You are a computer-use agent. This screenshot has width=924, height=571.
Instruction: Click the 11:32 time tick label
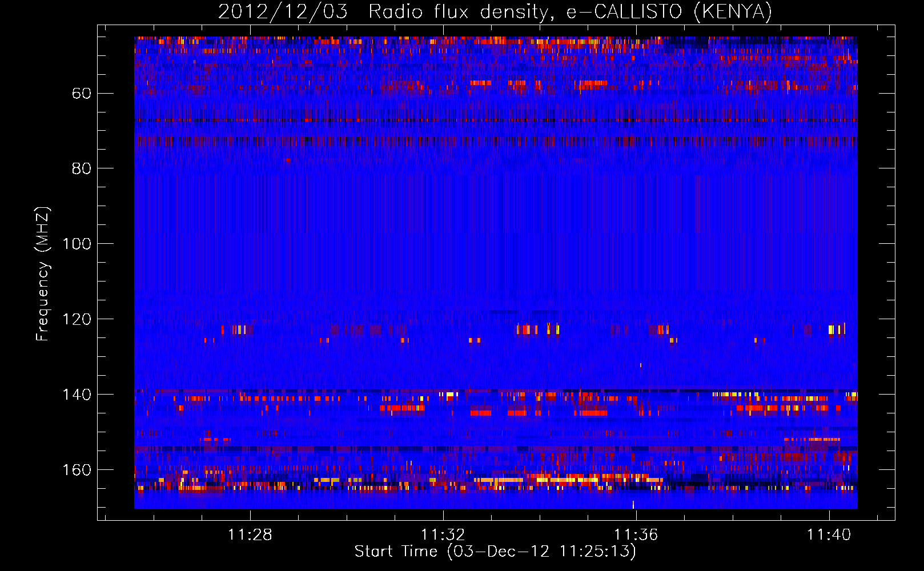tap(443, 535)
